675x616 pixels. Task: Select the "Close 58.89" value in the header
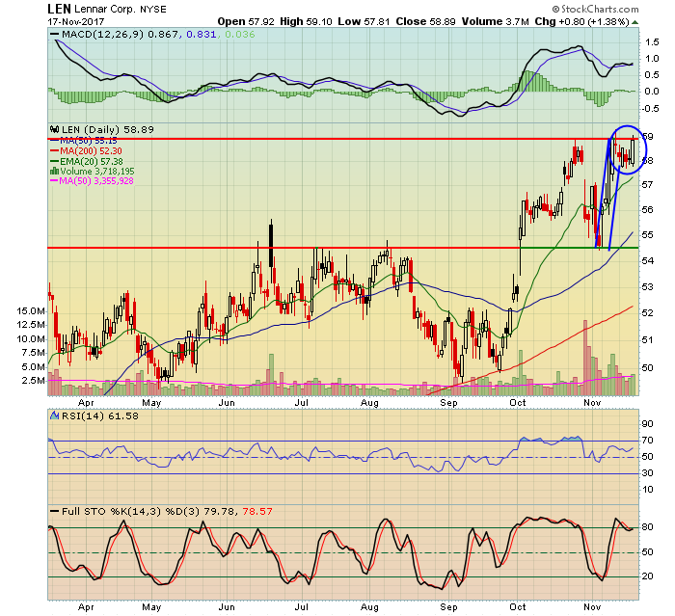point(425,21)
